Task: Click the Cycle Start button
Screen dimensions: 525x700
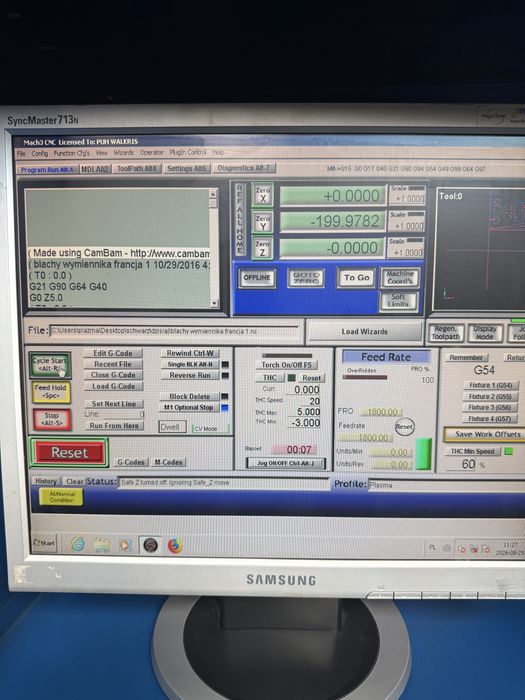Action: 50,365
